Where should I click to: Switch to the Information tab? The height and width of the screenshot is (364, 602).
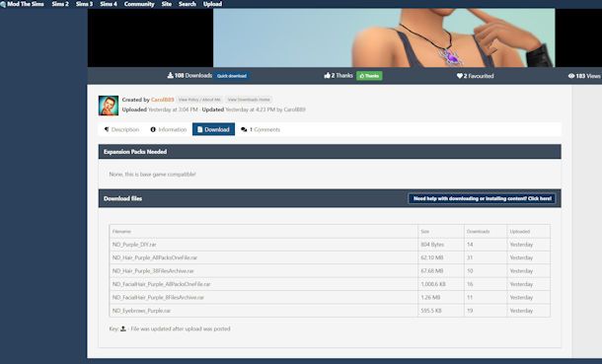(168, 129)
